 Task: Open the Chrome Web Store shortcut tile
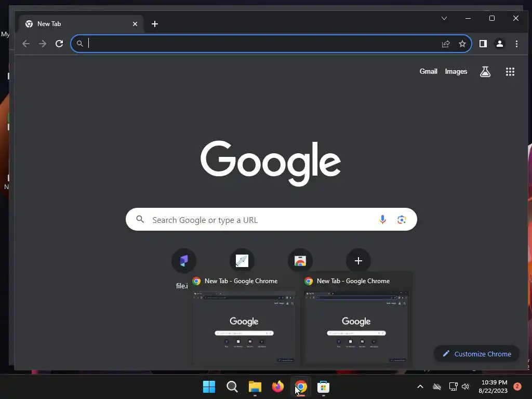(300, 261)
